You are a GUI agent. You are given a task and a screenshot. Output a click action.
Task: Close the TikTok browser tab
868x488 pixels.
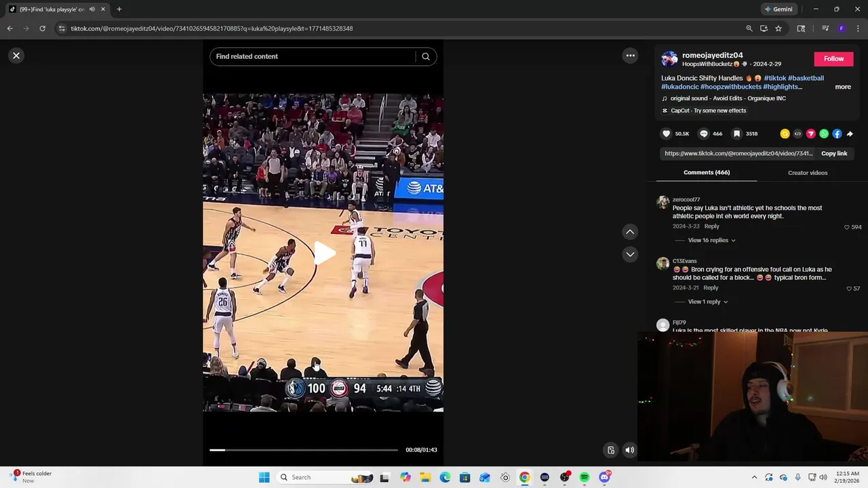pos(103,9)
